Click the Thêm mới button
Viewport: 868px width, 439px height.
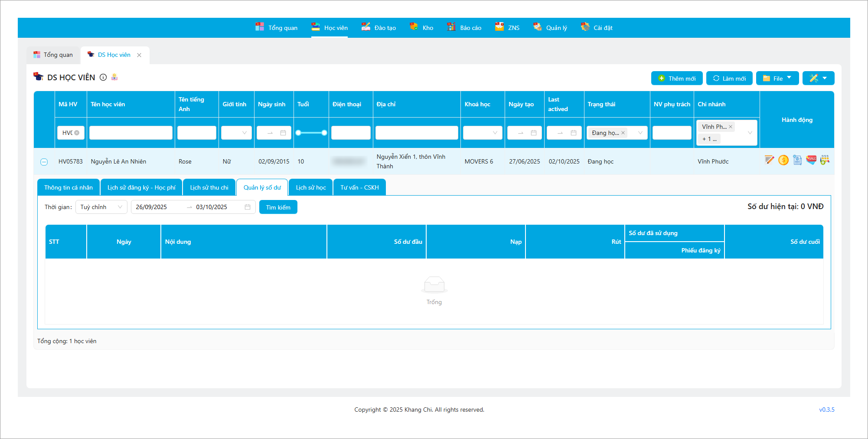coord(677,79)
